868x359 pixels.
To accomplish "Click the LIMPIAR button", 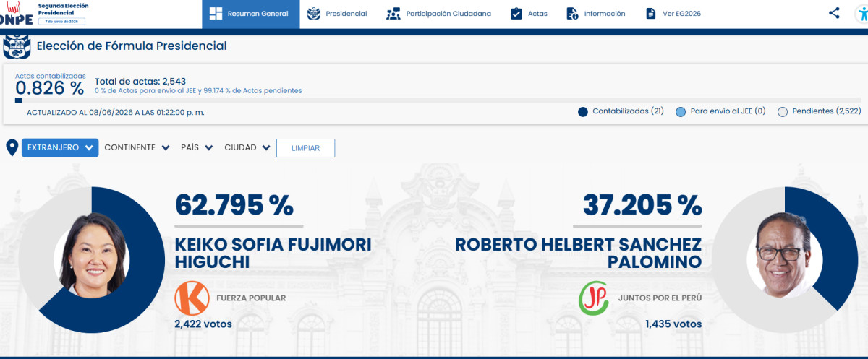I will (x=305, y=147).
